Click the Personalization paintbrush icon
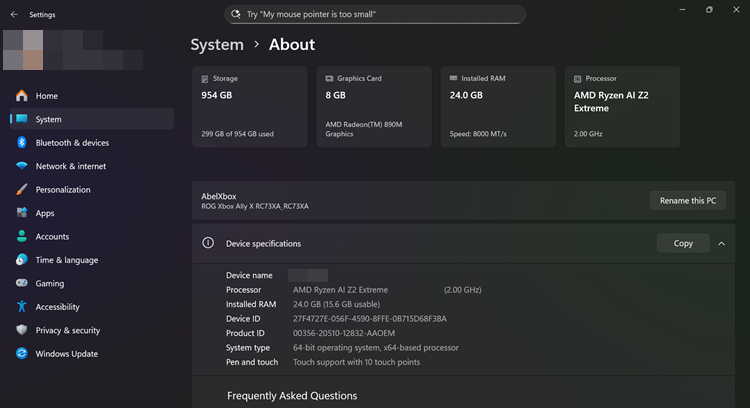This screenshot has width=750, height=408. click(x=22, y=189)
